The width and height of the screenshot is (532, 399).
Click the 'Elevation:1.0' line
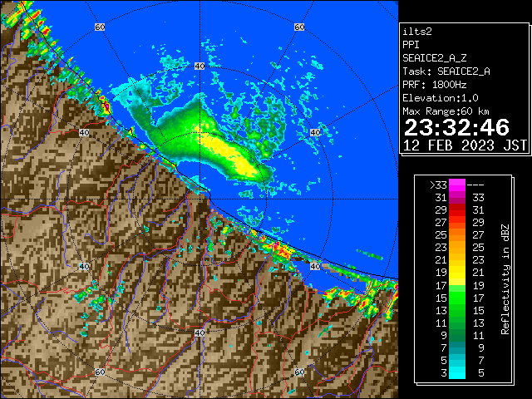441,98
